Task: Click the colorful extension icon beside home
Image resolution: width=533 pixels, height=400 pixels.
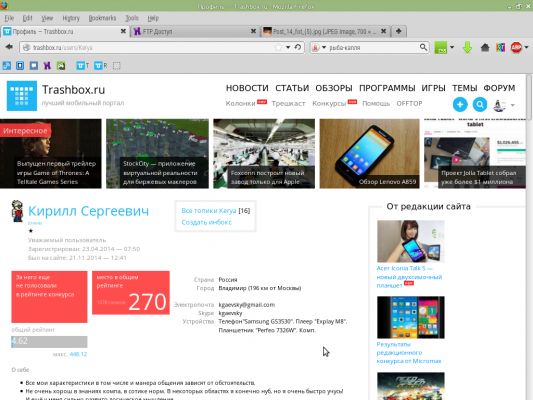Action: click(x=500, y=47)
